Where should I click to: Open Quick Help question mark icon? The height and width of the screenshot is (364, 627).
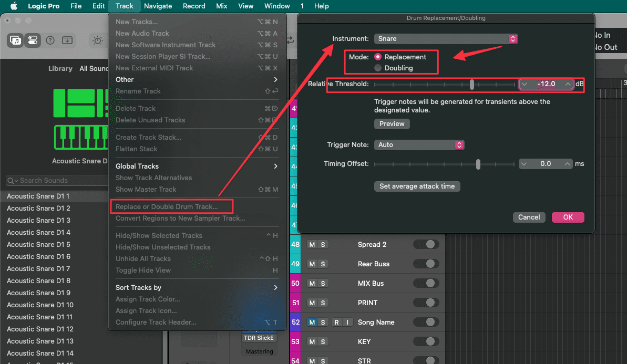point(50,40)
